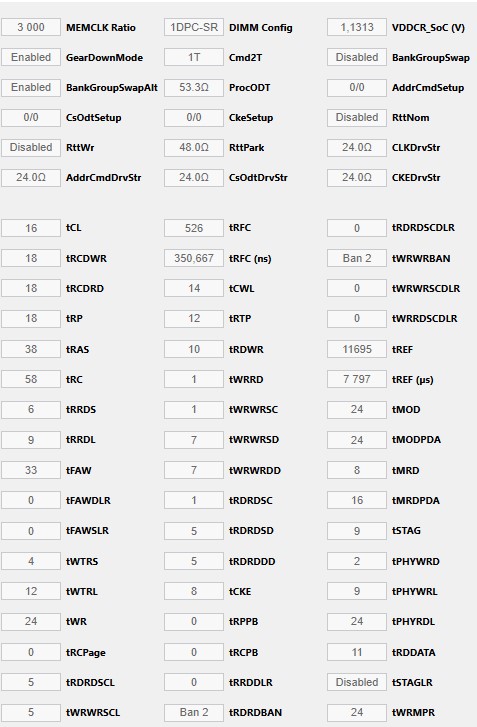Select the Cmd2T value box
The height and width of the screenshot is (727, 477).
(194, 57)
